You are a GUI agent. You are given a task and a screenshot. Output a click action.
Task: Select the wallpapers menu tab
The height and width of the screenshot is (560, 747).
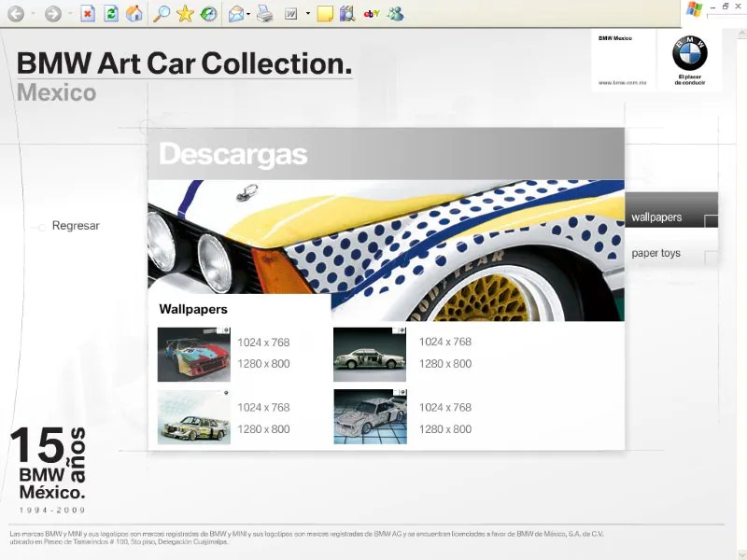pyautogui.click(x=671, y=210)
